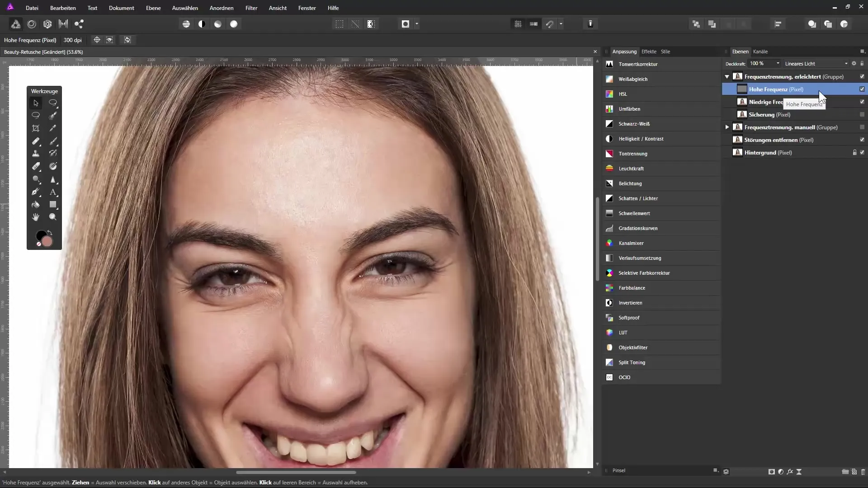Select the Erase Brush tool

pyautogui.click(x=36, y=166)
